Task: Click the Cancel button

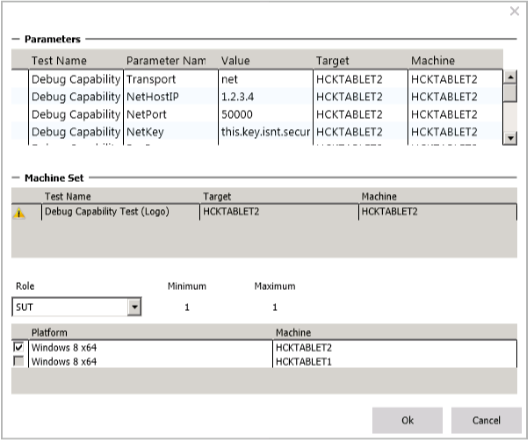Action: click(486, 420)
